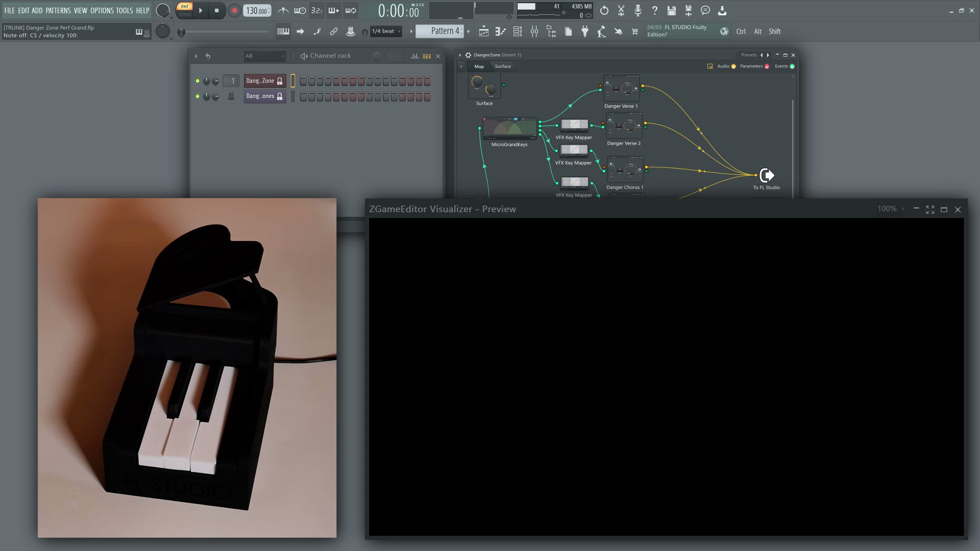The width and height of the screenshot is (980, 551).
Task: Open the Pattern 4 selector
Action: coord(439,31)
